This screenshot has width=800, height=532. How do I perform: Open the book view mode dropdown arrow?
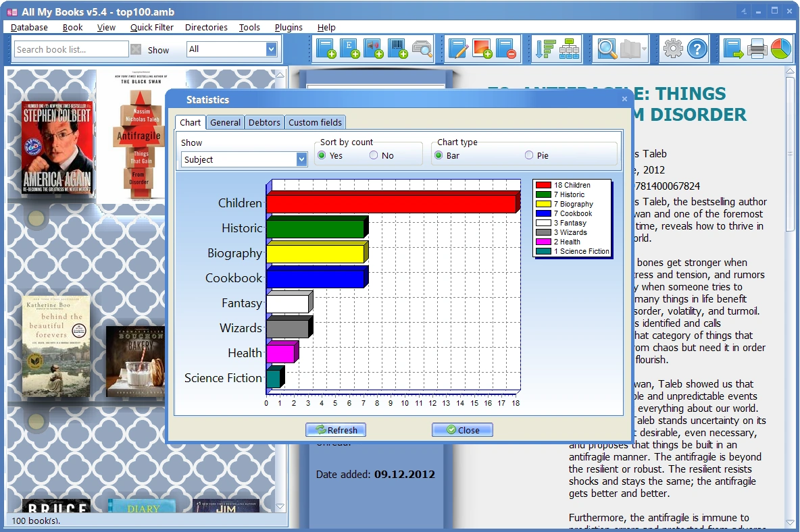point(645,49)
